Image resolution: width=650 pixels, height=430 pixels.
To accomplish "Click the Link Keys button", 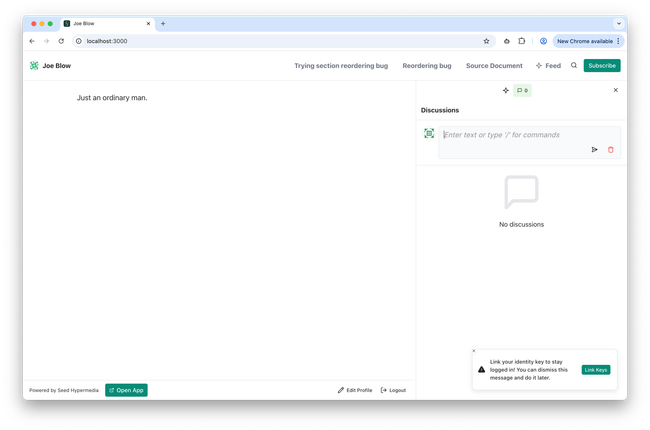I will [596, 370].
